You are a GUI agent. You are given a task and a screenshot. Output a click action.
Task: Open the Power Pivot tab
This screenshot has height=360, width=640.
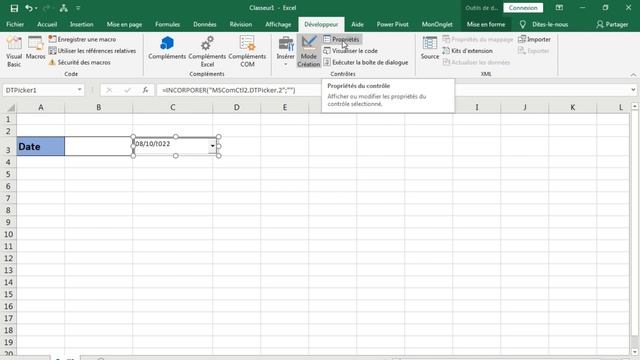point(392,24)
